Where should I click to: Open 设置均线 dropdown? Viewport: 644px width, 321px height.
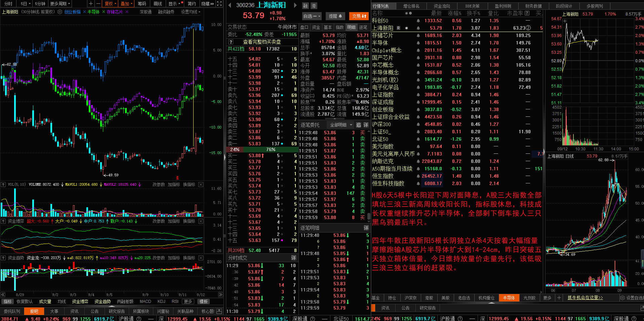pyautogui.click(x=191, y=12)
